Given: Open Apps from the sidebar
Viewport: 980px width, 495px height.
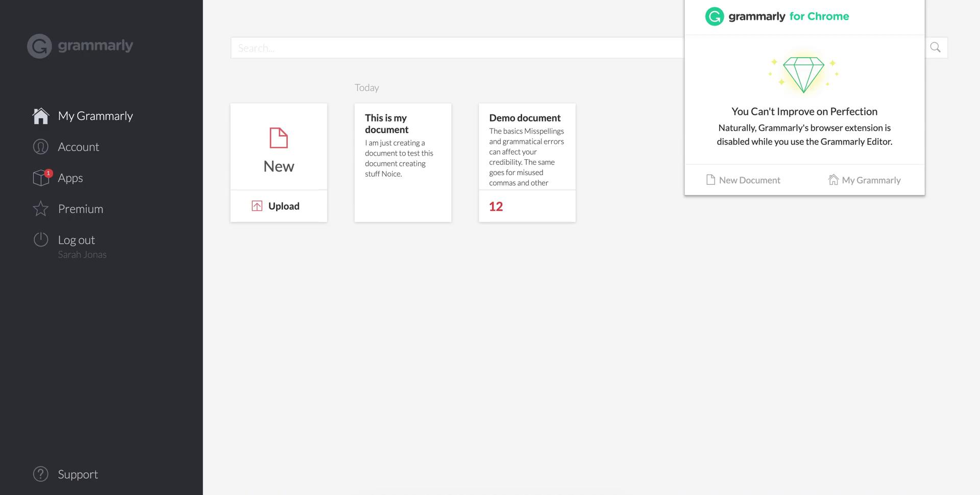Looking at the screenshot, I should point(70,178).
